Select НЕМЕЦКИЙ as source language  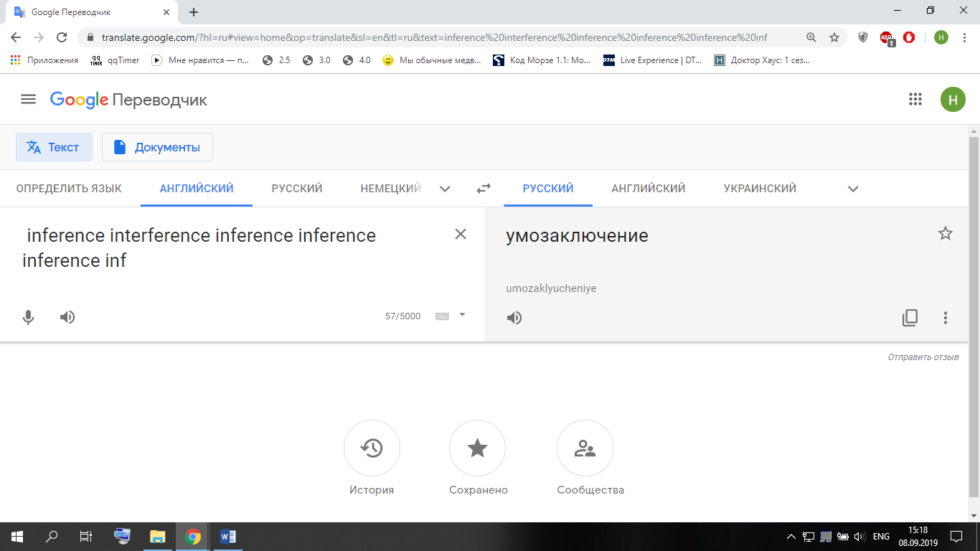tap(390, 189)
